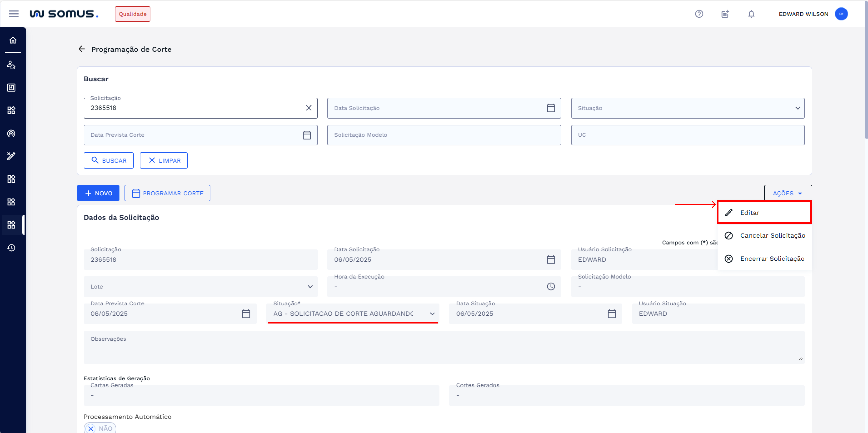Select Encerrar Solicitação menu option
The width and height of the screenshot is (868, 433).
[x=772, y=259]
